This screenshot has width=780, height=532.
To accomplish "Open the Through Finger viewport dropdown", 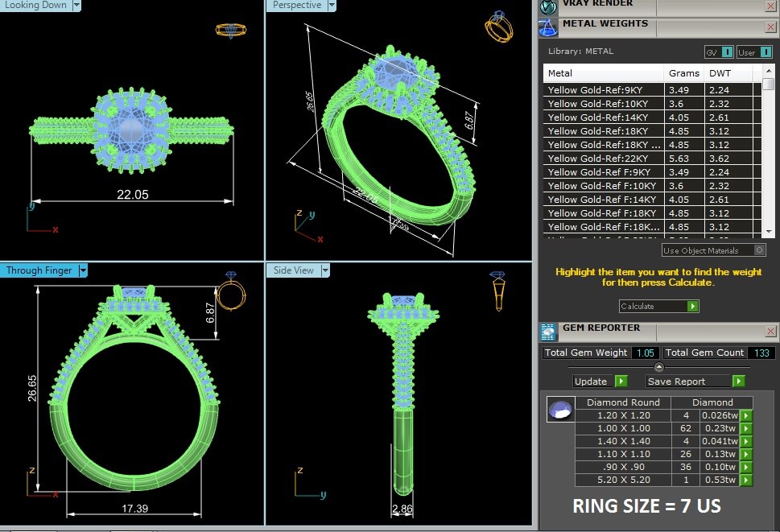I will coord(82,270).
